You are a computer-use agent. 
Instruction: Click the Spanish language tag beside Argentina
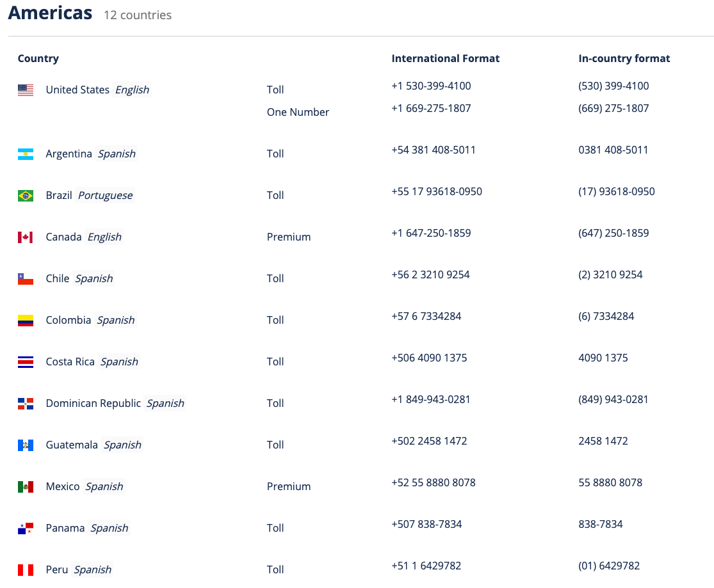[x=117, y=154]
